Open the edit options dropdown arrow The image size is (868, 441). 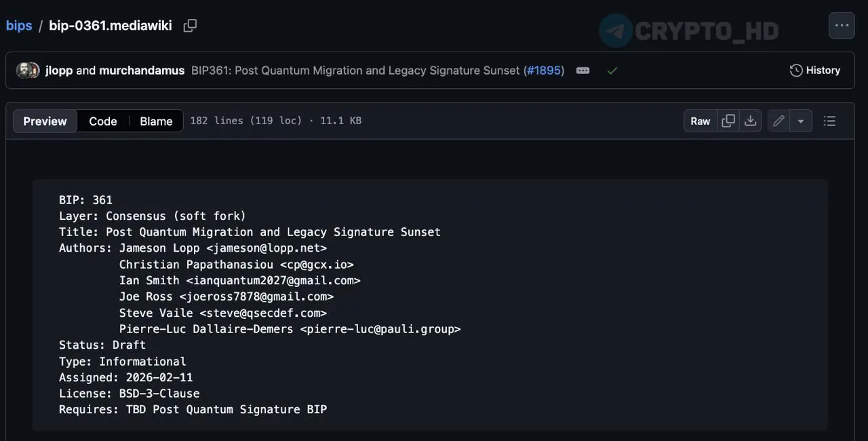[801, 121]
